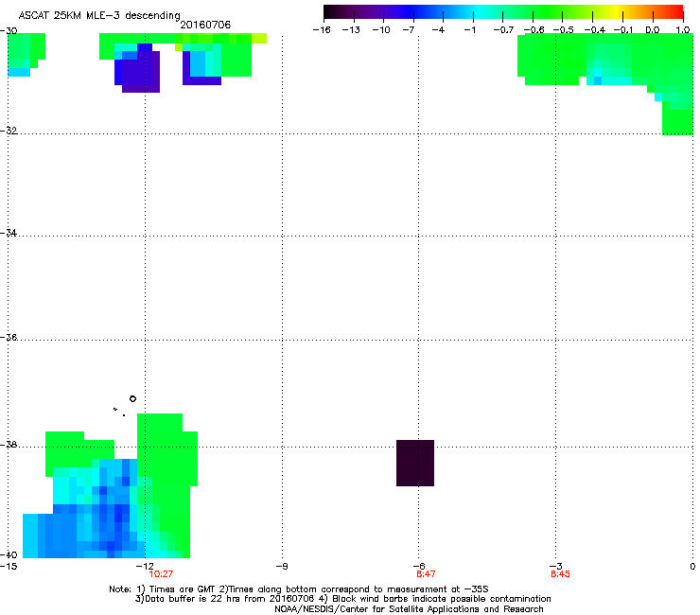This screenshot has width=700, height=615.
Task: Click the -40 latitude axis label
Action: pos(9,554)
